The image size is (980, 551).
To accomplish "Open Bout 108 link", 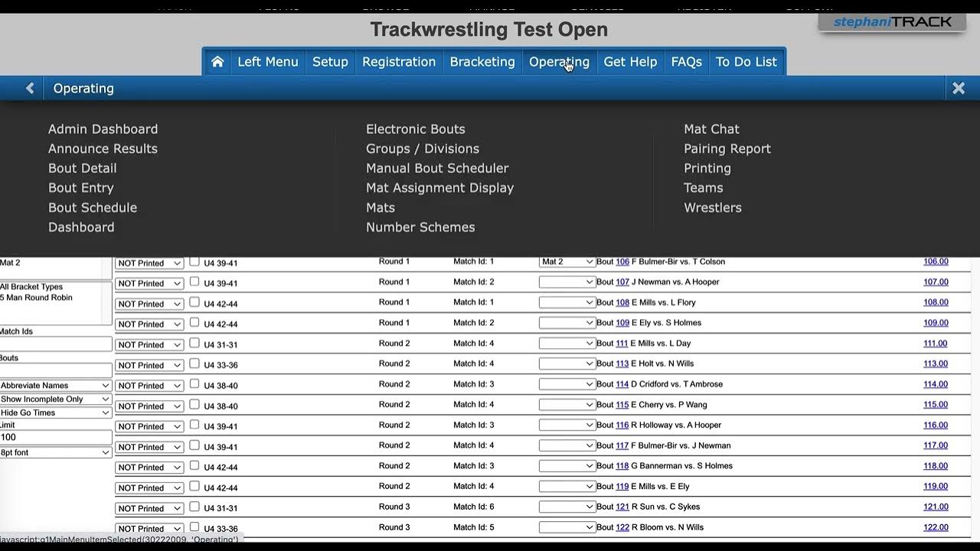I will [622, 302].
